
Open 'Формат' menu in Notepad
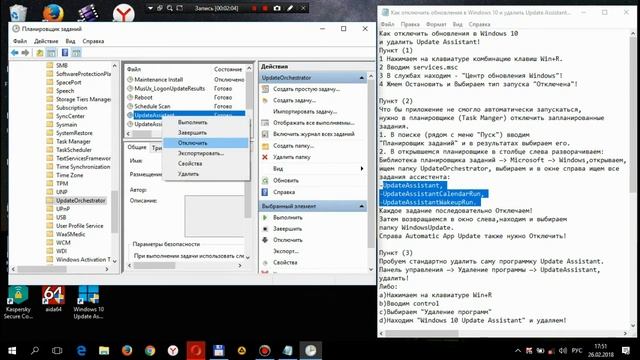(436, 24)
